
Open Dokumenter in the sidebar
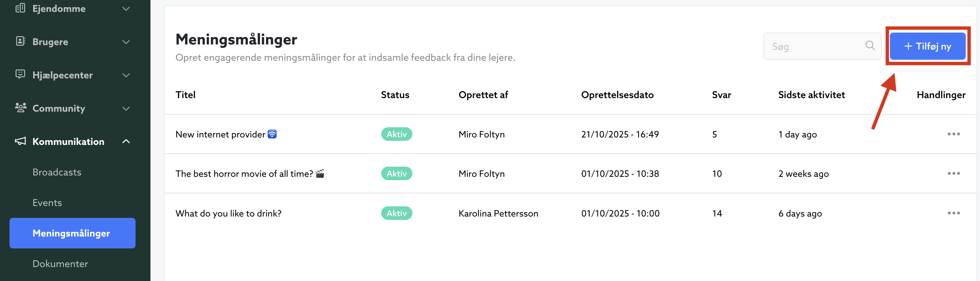[60, 263]
